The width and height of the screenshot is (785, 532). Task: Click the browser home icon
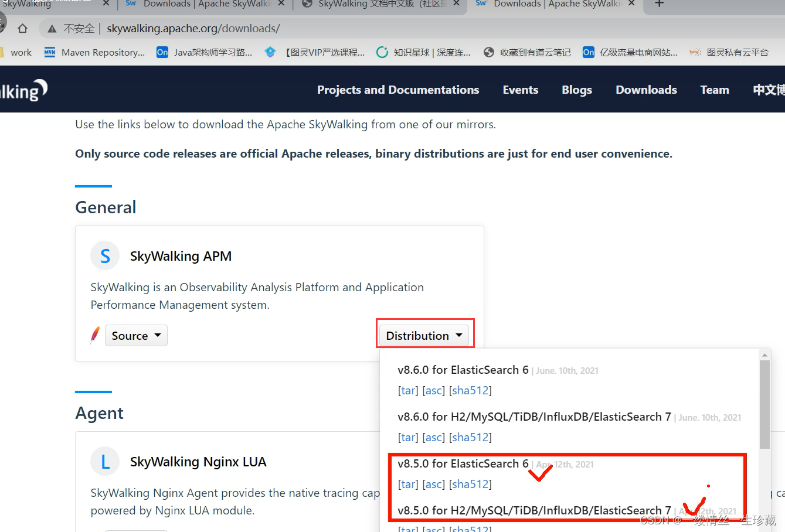coord(22,28)
